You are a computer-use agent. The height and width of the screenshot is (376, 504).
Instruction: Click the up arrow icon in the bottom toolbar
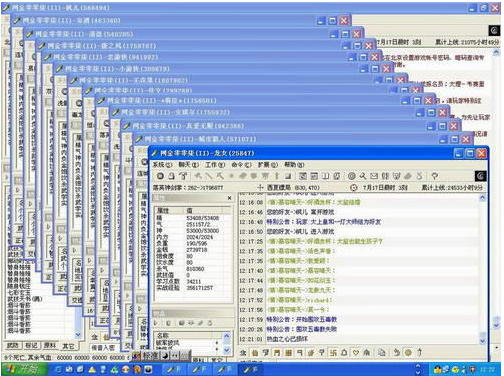[420, 352]
